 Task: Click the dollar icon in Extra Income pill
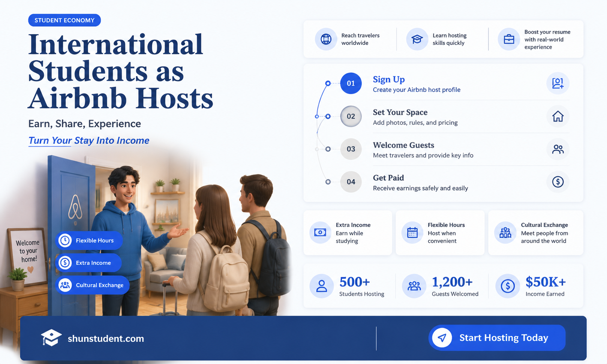point(65,263)
